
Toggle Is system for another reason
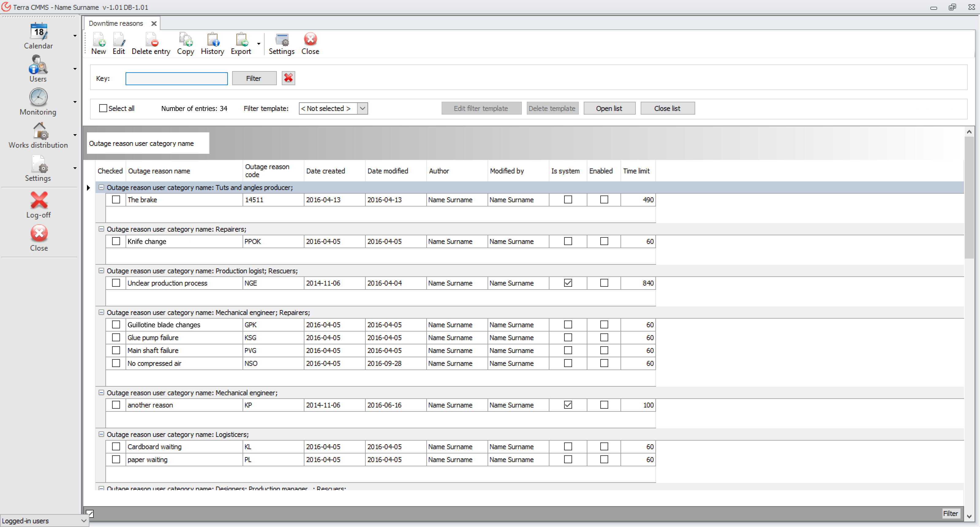coord(568,405)
